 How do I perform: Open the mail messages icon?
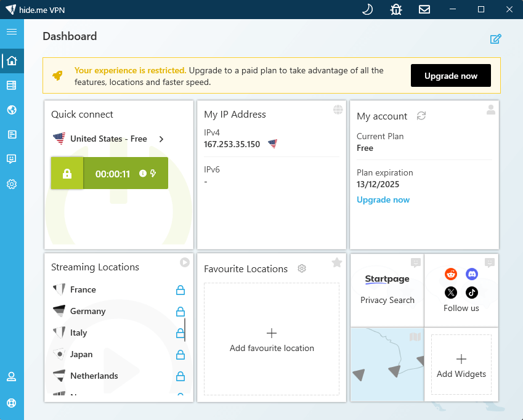pos(424,9)
